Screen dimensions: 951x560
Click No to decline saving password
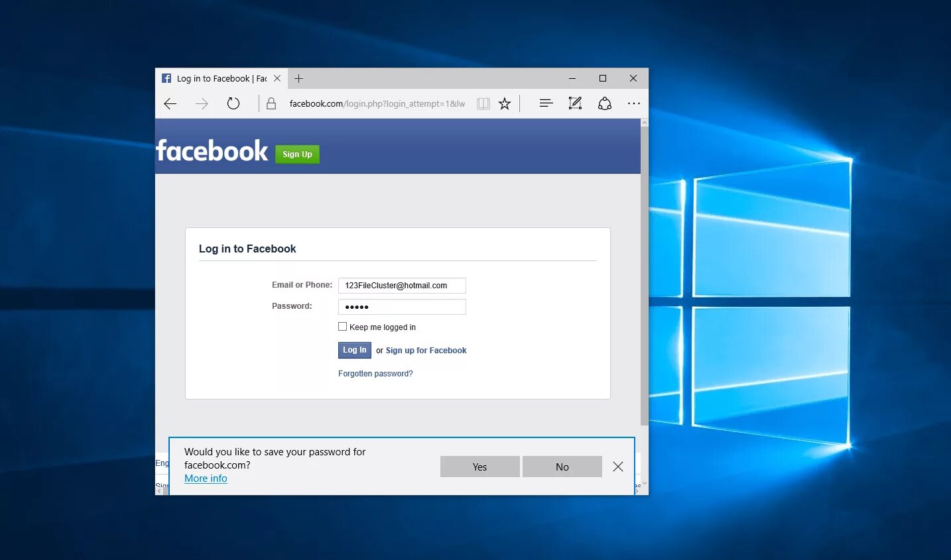point(562,467)
